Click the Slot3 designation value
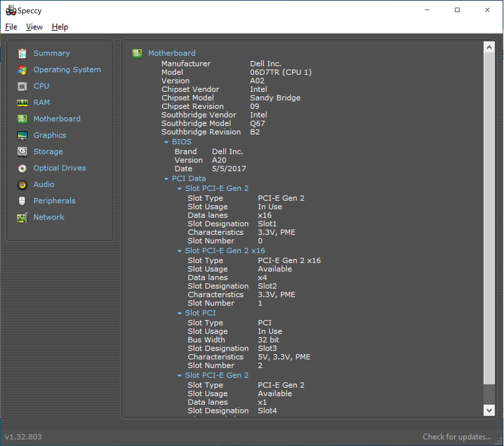This screenshot has width=504, height=446. point(268,349)
